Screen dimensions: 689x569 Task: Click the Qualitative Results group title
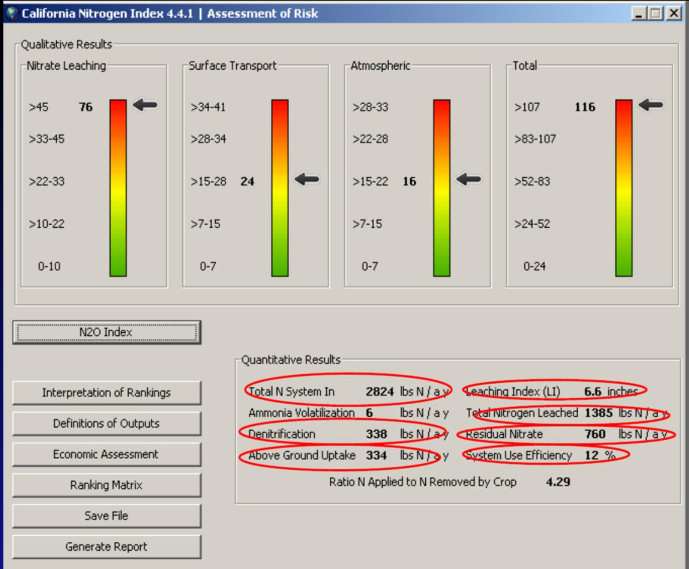tap(66, 44)
